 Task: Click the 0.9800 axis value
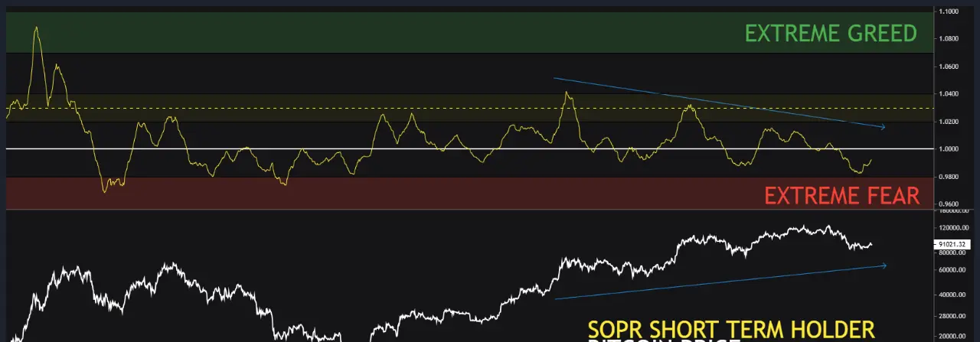pyautogui.click(x=949, y=177)
